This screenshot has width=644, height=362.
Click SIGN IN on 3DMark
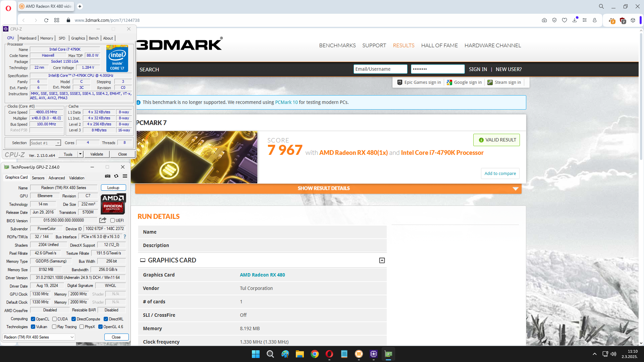coord(478,69)
